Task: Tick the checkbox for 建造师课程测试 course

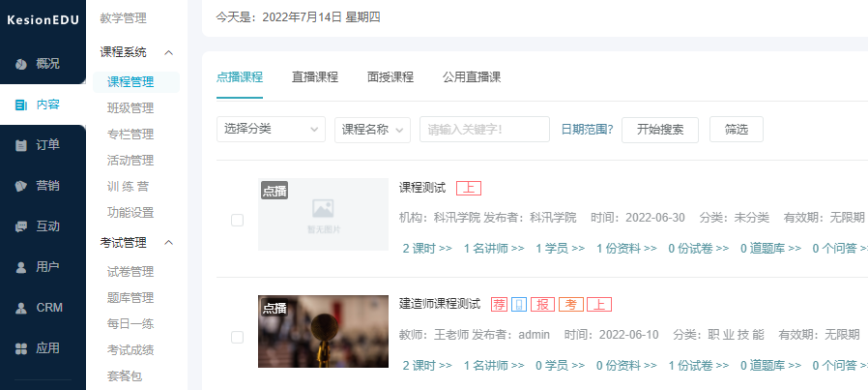Action: click(x=237, y=337)
